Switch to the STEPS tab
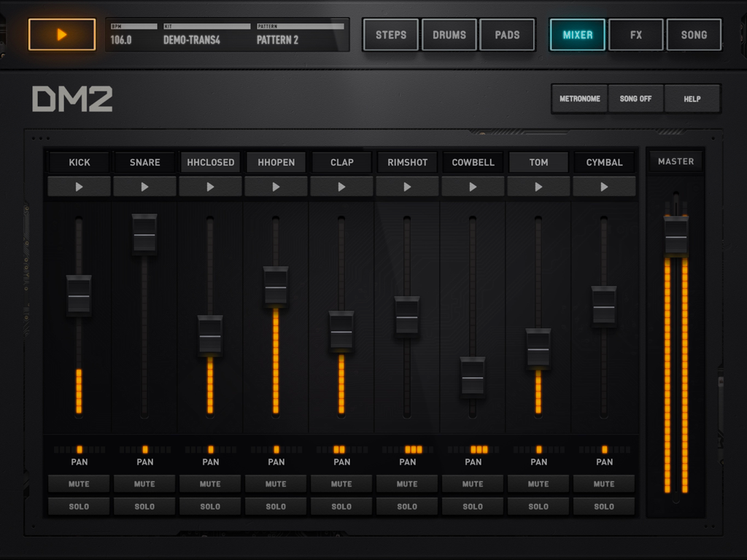The width and height of the screenshot is (747, 560). coord(390,34)
